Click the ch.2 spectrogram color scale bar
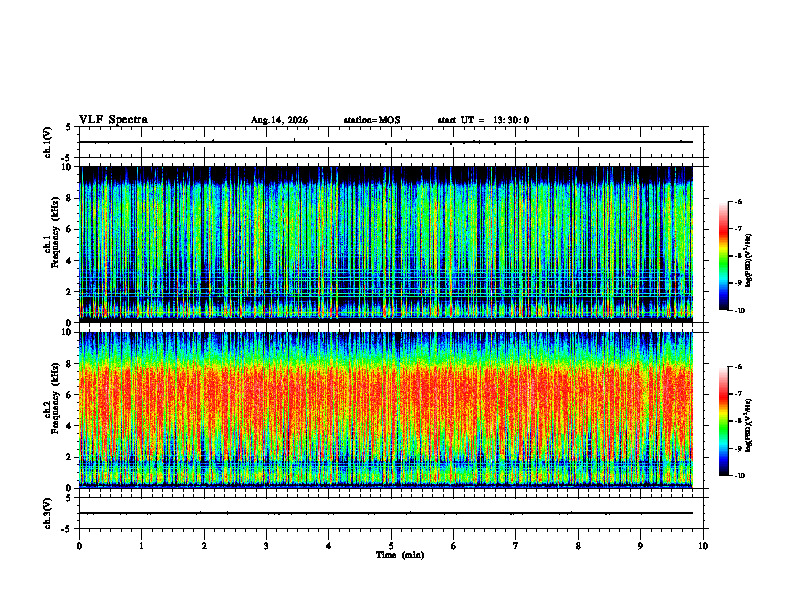This screenshot has width=792, height=612. (x=723, y=421)
